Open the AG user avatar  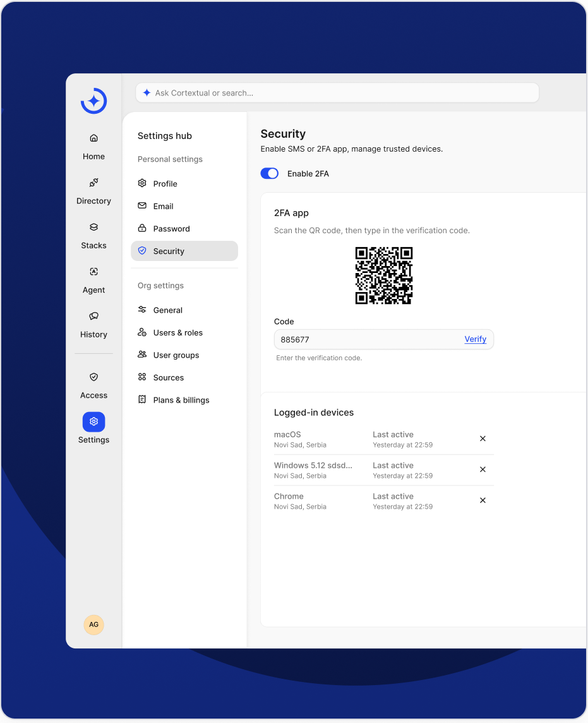click(x=93, y=624)
